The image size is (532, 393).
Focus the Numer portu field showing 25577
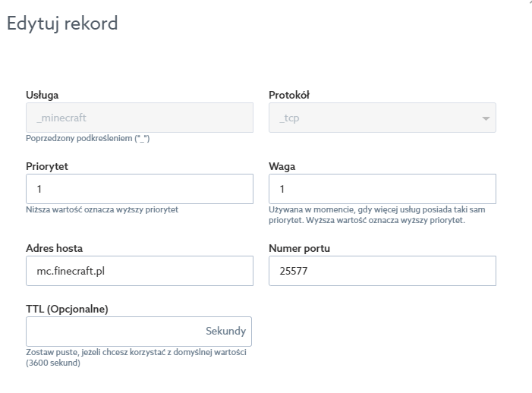point(382,271)
